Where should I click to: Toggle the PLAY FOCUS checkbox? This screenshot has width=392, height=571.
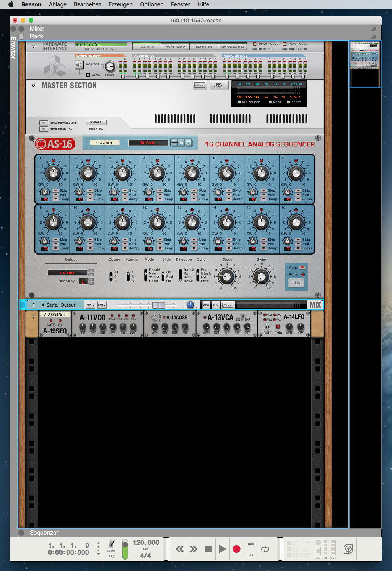pyautogui.click(x=285, y=44)
